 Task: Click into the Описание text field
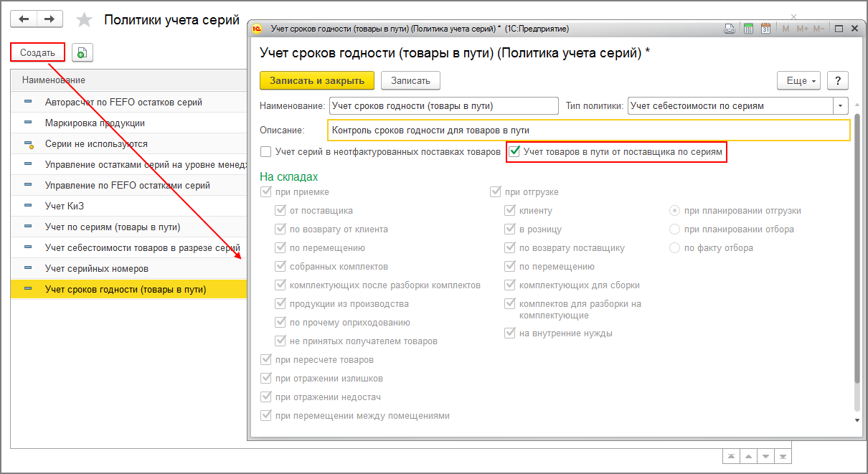[588, 131]
